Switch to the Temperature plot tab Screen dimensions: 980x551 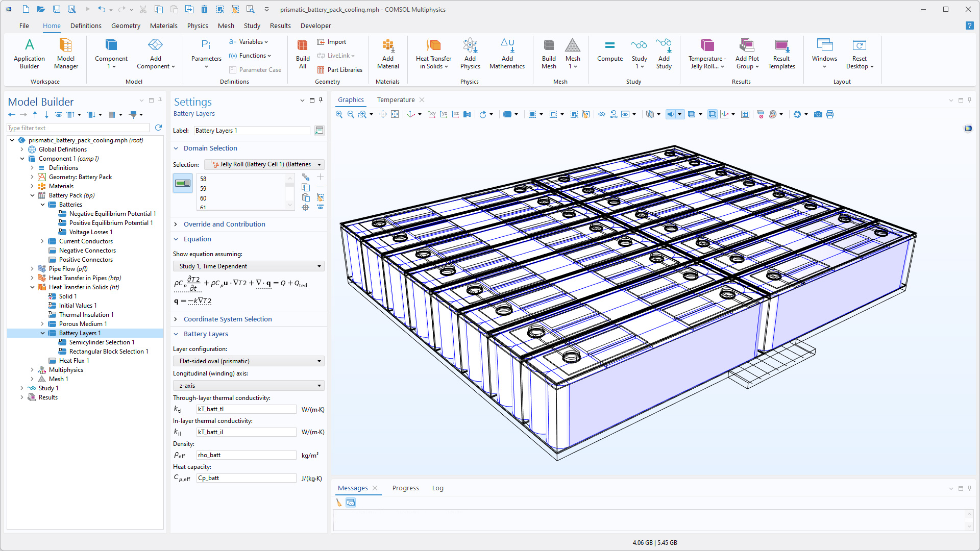396,100
